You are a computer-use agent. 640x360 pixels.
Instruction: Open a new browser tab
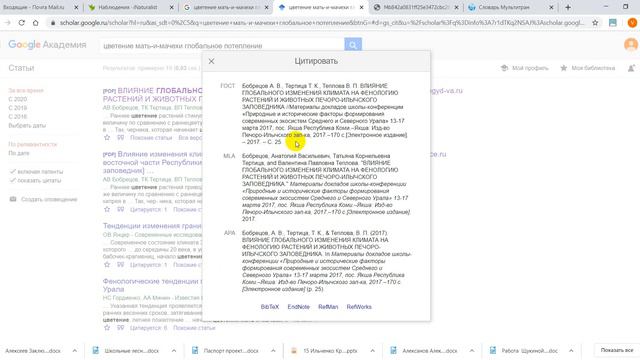tap(568, 7)
